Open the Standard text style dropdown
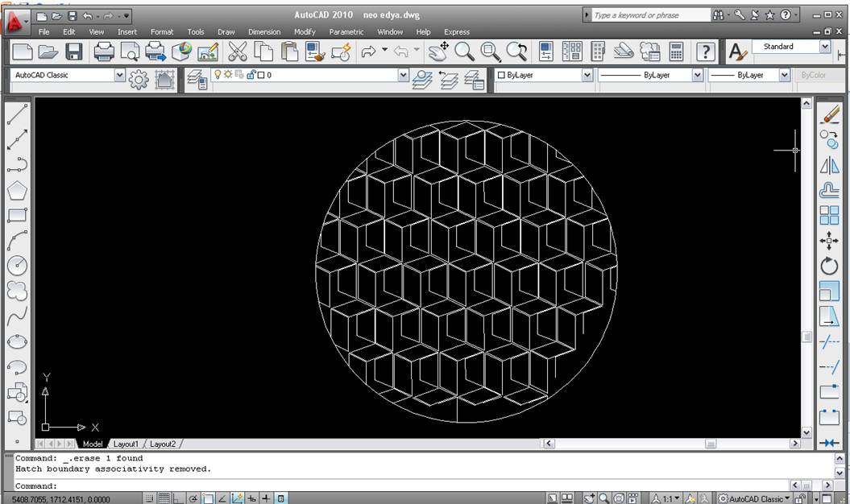850x504 pixels. pos(824,47)
